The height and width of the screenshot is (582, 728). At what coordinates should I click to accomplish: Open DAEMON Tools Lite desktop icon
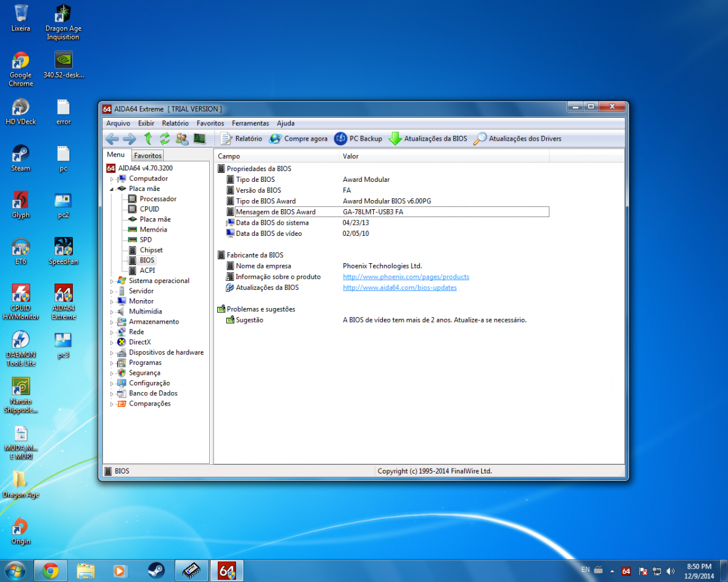[21, 349]
